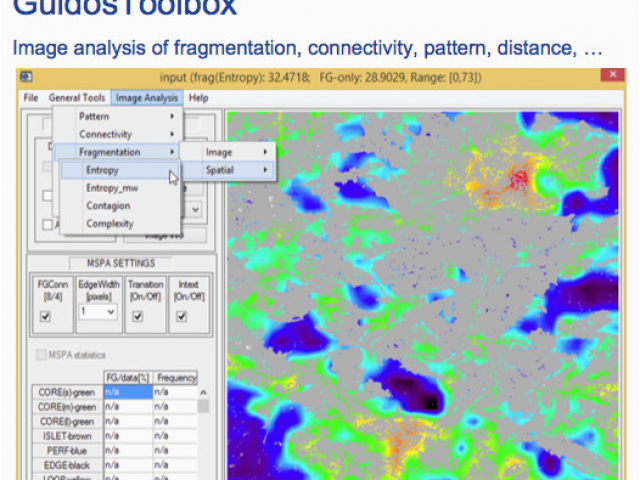The height and width of the screenshot is (480, 640).
Task: Click the statistics table scroll-up arrow
Action: [203, 393]
